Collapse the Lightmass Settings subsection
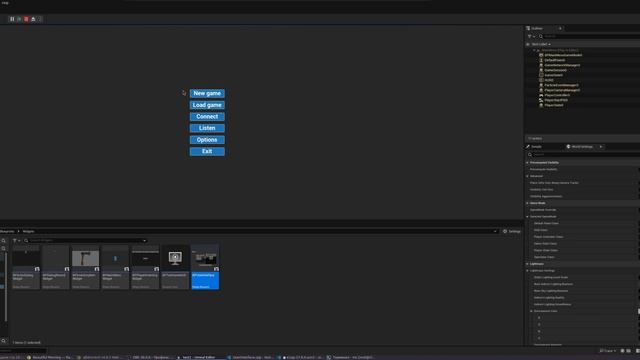The width and height of the screenshot is (640, 360). click(x=527, y=270)
